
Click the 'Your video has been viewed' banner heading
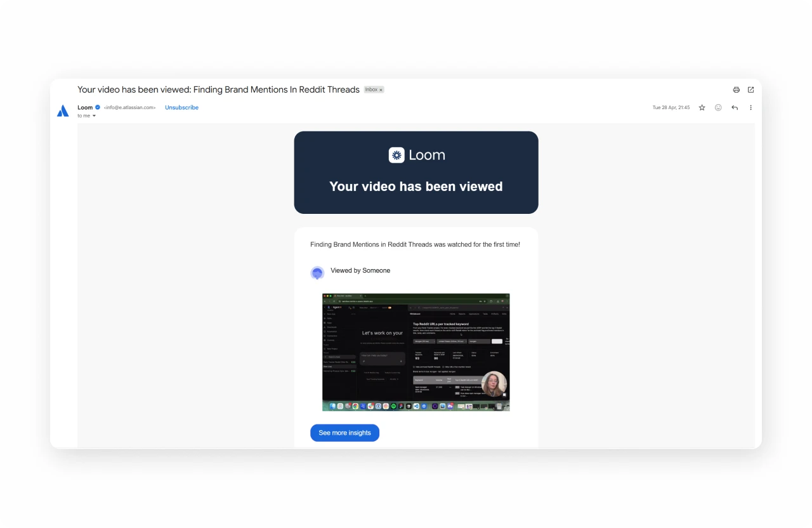click(x=416, y=187)
